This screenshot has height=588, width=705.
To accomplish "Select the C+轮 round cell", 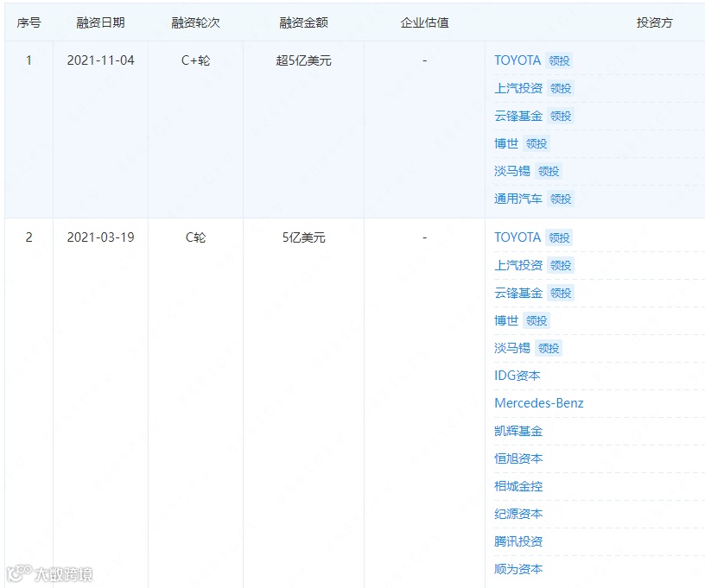I will [x=195, y=60].
